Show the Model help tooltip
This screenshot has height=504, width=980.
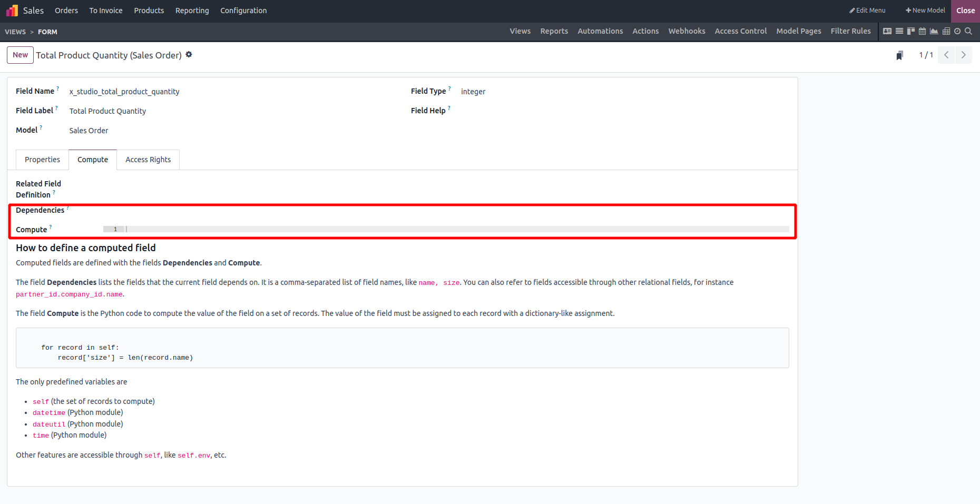[x=41, y=127]
